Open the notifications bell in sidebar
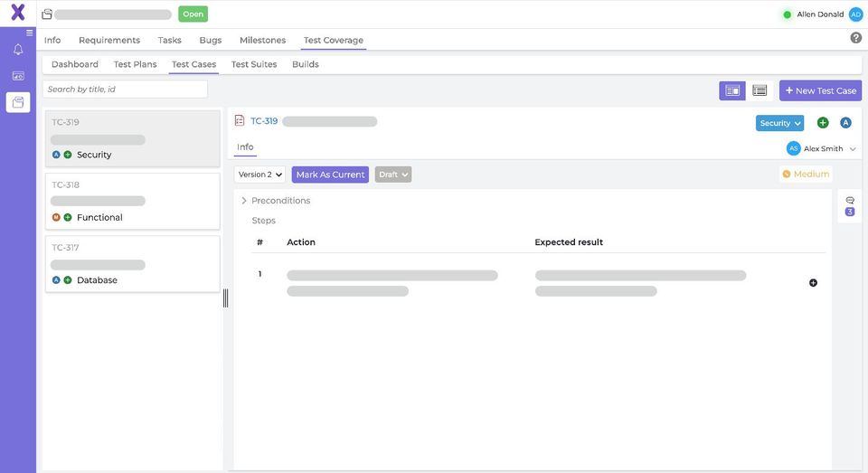The image size is (868, 473). tap(18, 50)
